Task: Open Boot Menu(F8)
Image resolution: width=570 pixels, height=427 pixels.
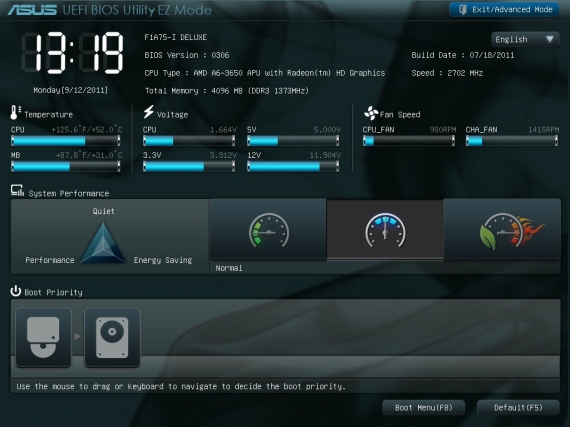Action: pyautogui.click(x=424, y=407)
